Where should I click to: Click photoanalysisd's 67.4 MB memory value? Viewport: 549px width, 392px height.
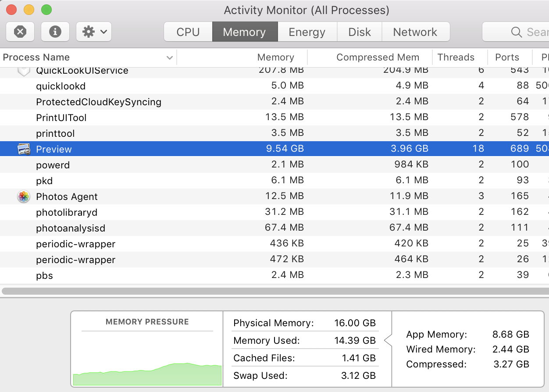[x=284, y=228]
